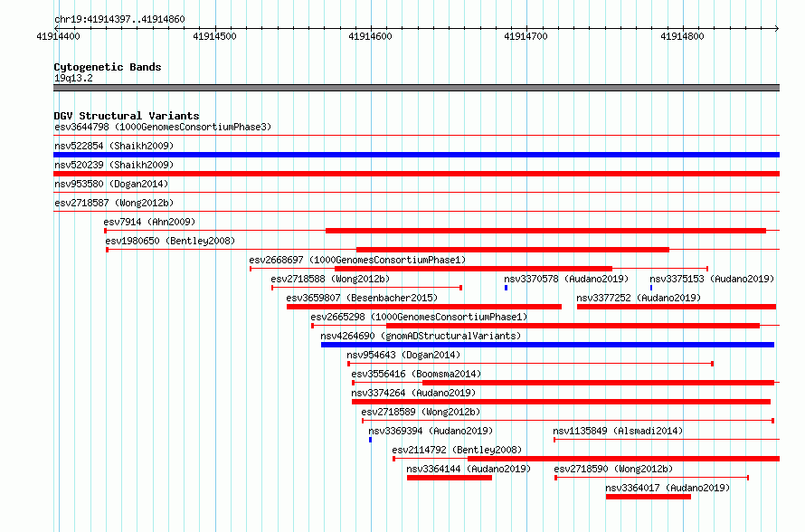Open nsv3369394 (Audano2019) label
The height and width of the screenshot is (532, 805).
coord(431,431)
